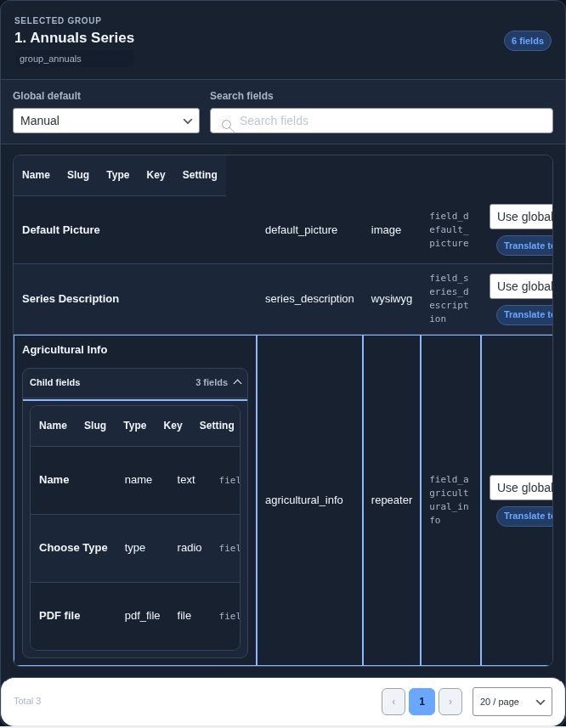Click the group_annuals slug tag
The width and height of the screenshot is (566, 728).
tap(74, 59)
